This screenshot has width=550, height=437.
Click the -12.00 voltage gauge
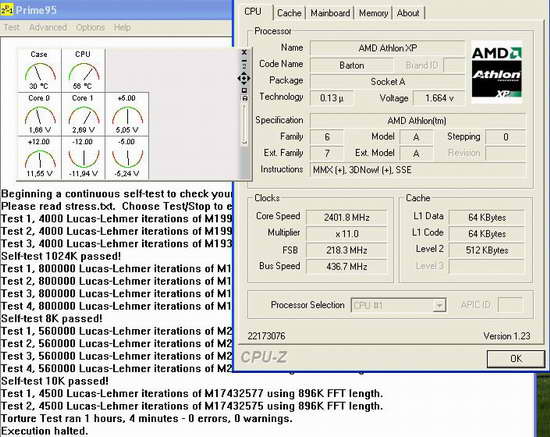pos(83,158)
